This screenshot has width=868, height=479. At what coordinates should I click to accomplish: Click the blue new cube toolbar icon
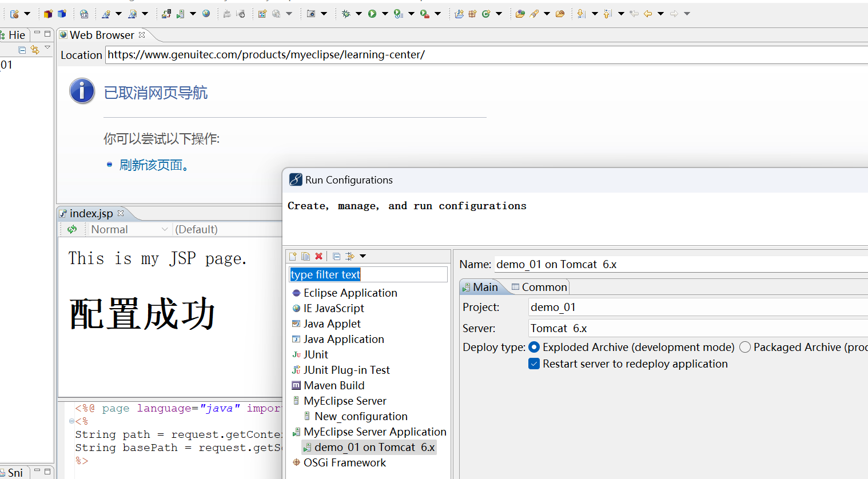[62, 14]
